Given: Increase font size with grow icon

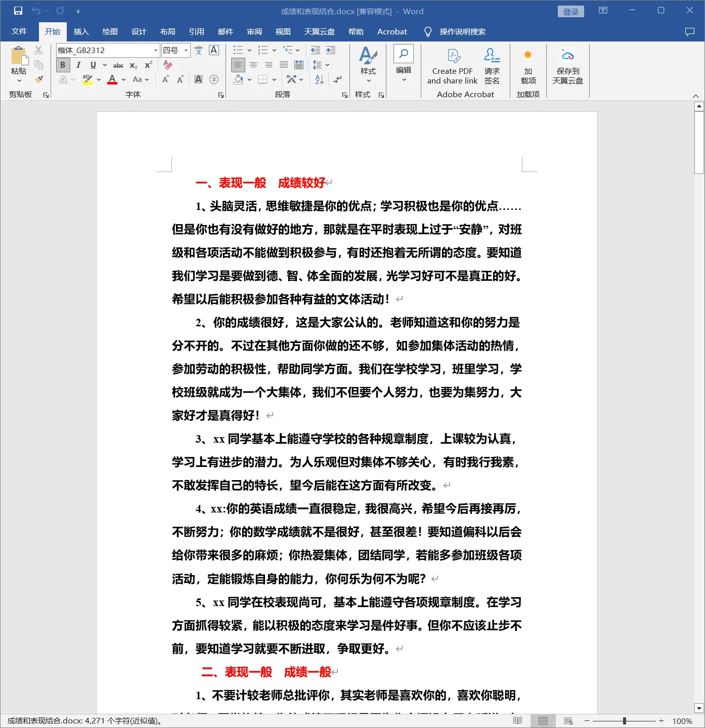Looking at the screenshot, I should click(x=165, y=79).
